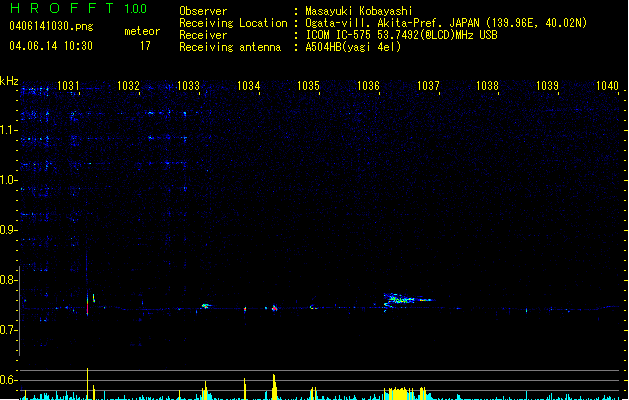Click the kHz axis unit label

coord(9,81)
